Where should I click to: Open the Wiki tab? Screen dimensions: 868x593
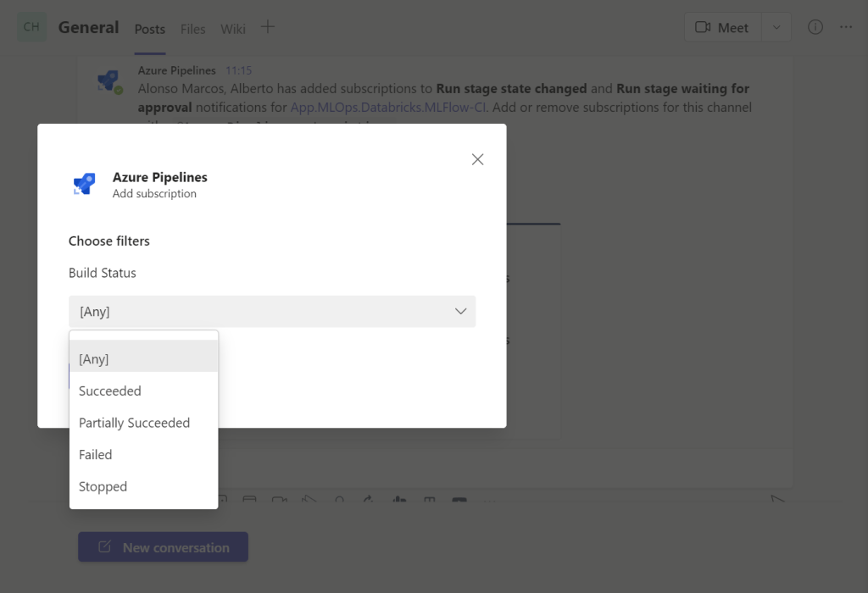click(233, 29)
